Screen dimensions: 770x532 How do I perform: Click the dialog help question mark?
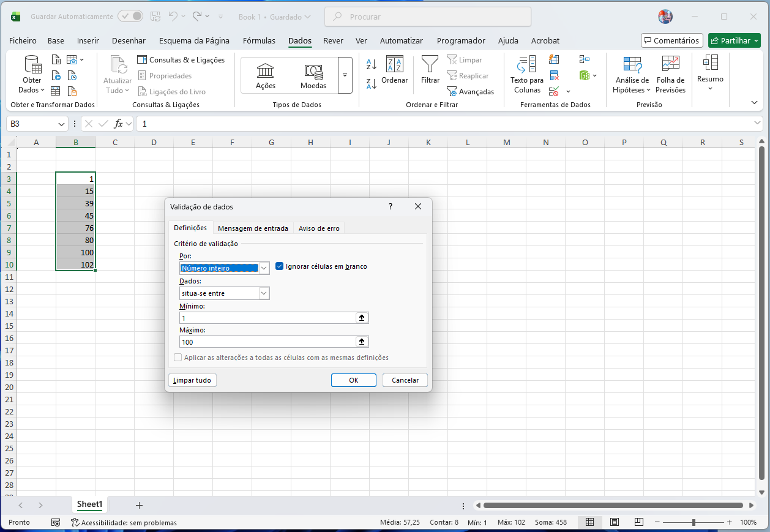pyautogui.click(x=391, y=207)
